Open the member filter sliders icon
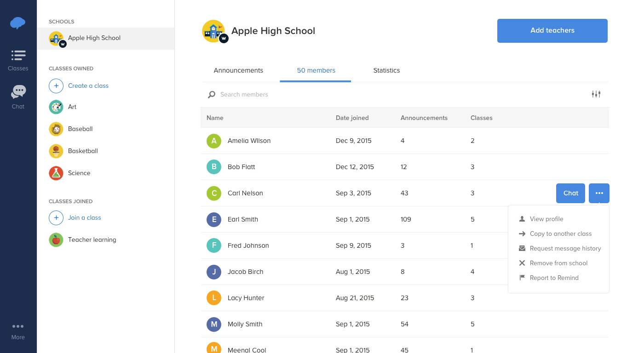Viewport: 644px width, 353px height. point(596,94)
